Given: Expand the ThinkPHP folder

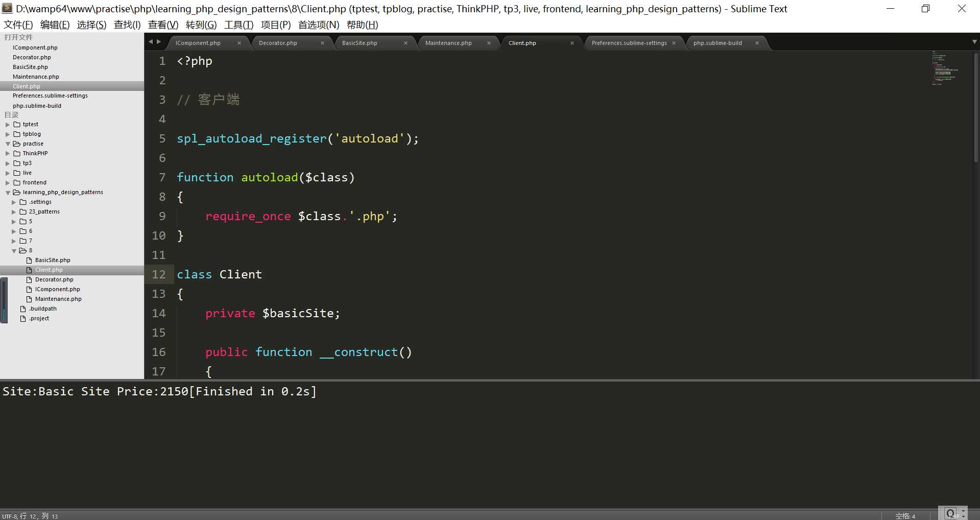Looking at the screenshot, I should [x=8, y=153].
